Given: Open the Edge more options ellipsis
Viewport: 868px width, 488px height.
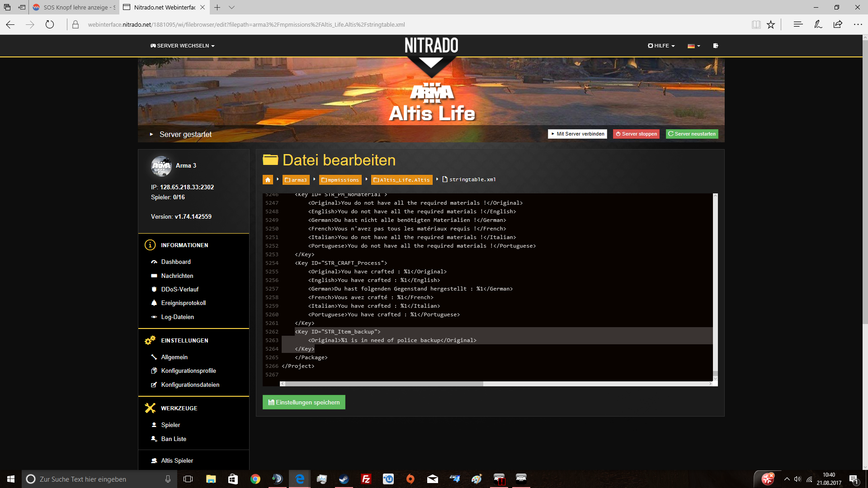Looking at the screenshot, I should pos(858,24).
